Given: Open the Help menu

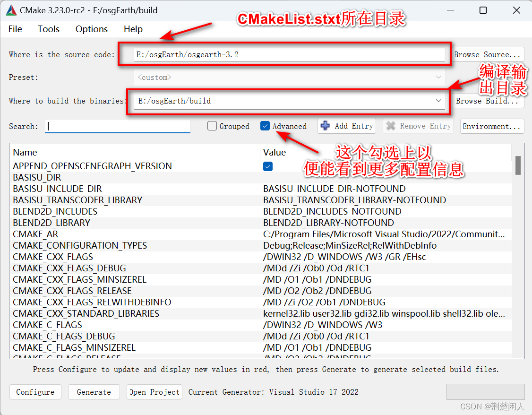Looking at the screenshot, I should (133, 29).
